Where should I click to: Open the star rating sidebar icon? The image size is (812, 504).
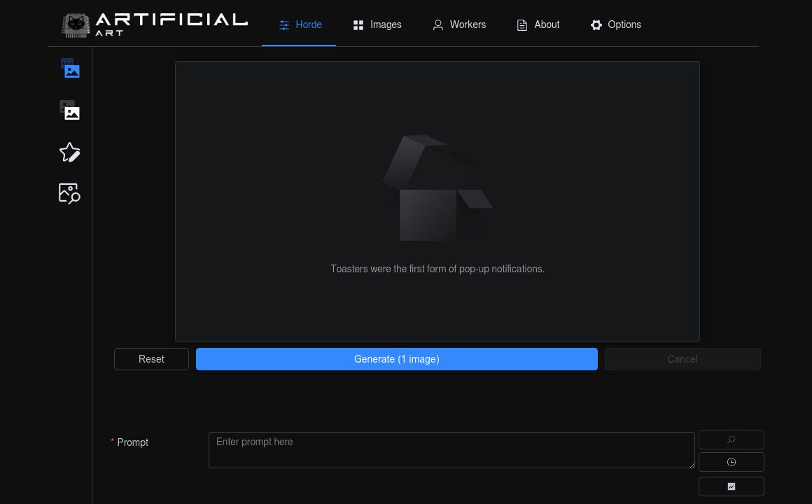(x=70, y=153)
